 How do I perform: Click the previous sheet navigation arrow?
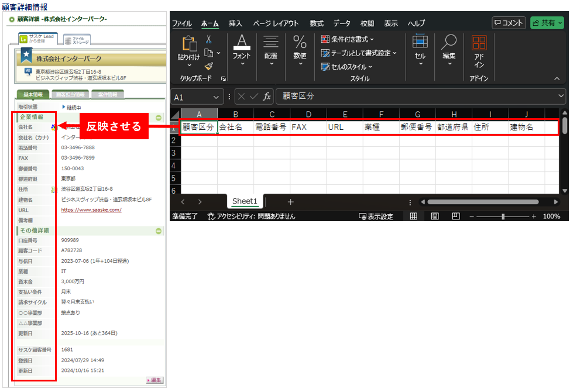pyautogui.click(x=183, y=202)
